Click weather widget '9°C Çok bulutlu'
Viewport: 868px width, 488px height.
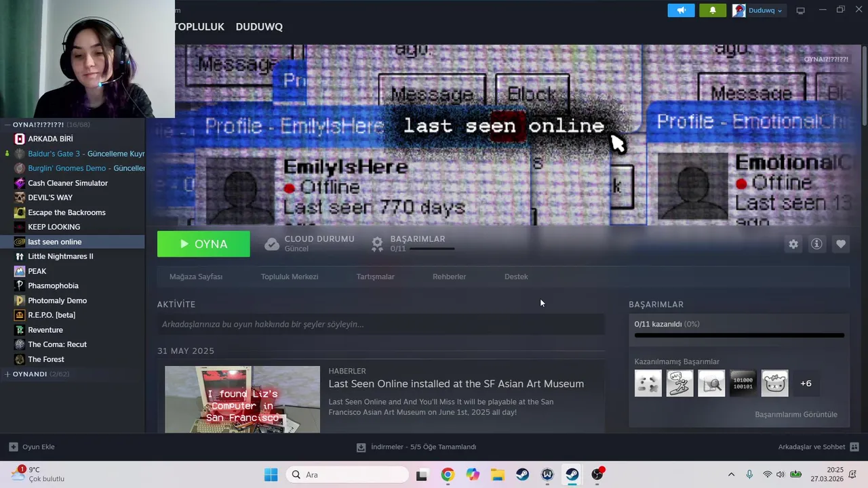(37, 474)
